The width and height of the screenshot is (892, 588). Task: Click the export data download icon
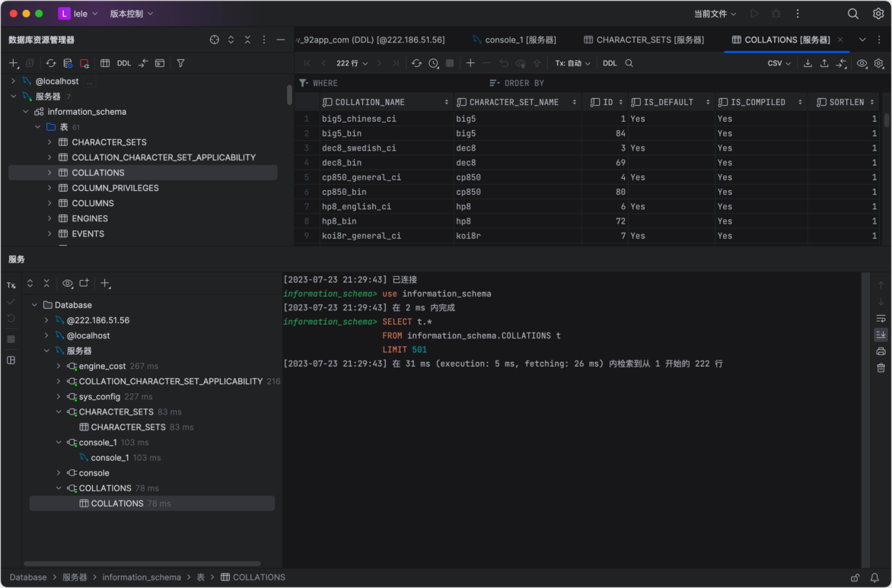(x=808, y=63)
